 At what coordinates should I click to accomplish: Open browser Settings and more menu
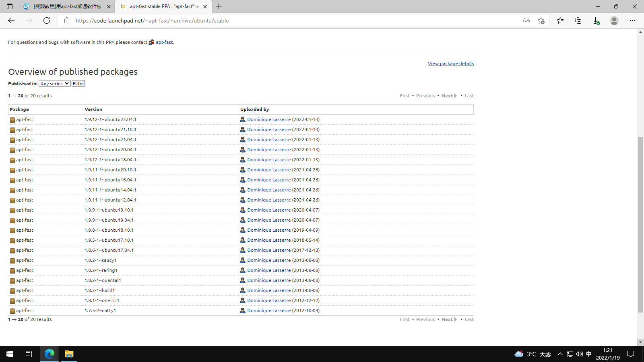coord(633,21)
